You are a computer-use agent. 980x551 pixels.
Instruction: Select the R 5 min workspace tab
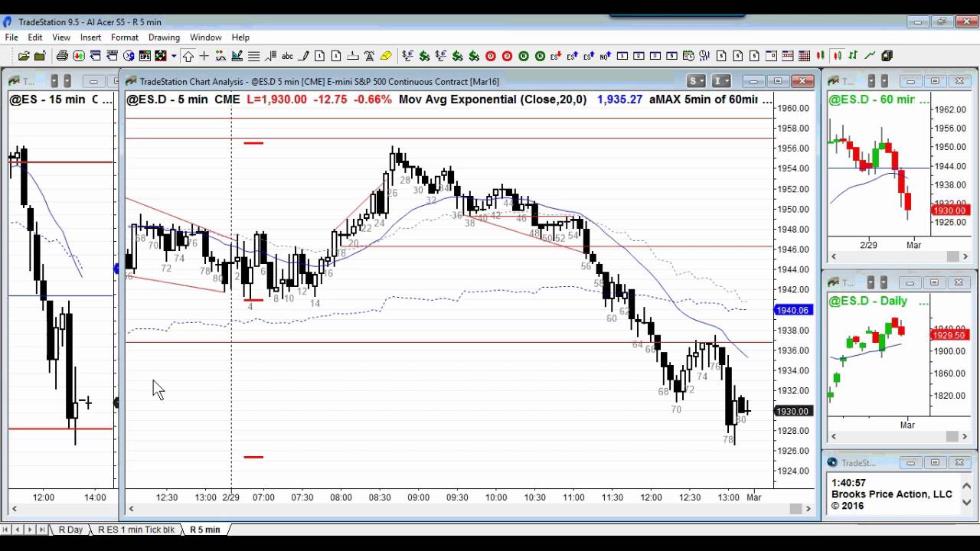click(204, 530)
